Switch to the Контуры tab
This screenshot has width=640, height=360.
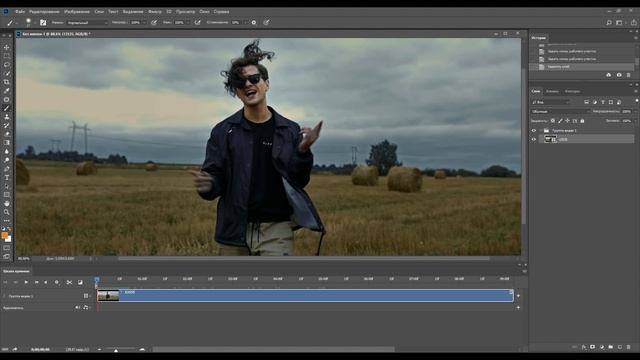click(x=572, y=91)
